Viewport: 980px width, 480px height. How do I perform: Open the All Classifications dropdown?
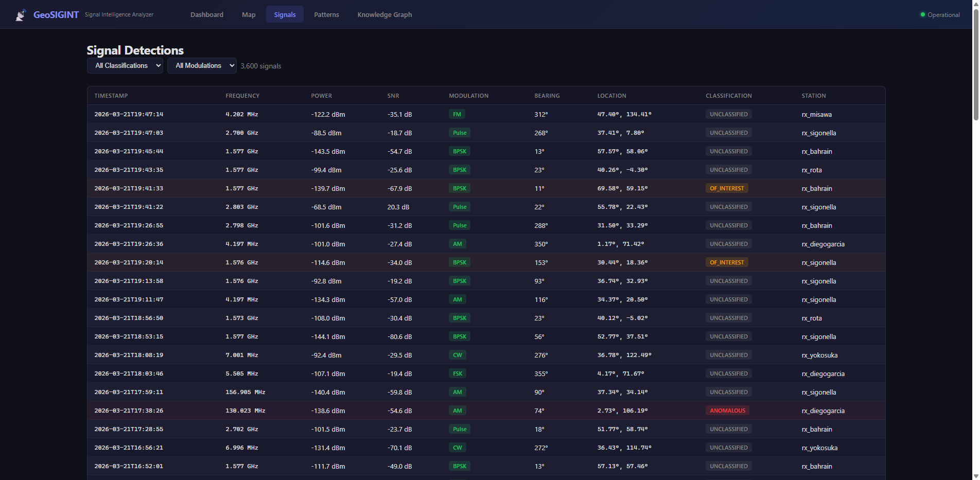coord(125,66)
